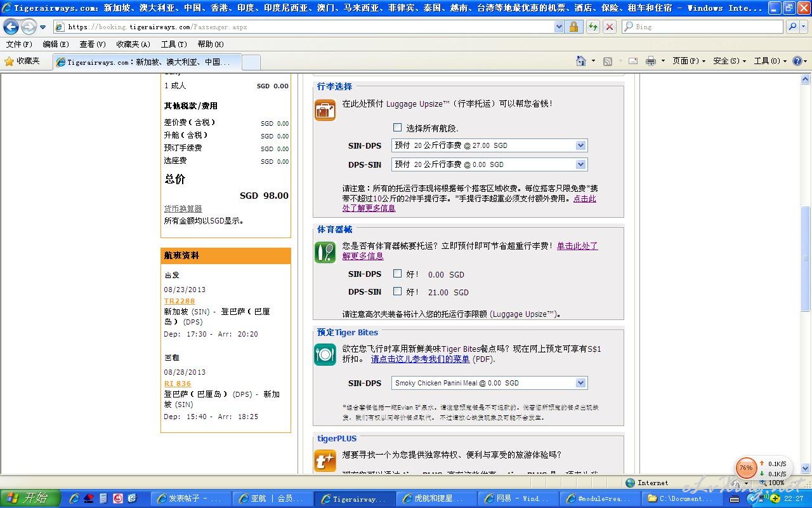Open the Windows Start button (开始)
The image size is (812, 508).
[x=30, y=498]
